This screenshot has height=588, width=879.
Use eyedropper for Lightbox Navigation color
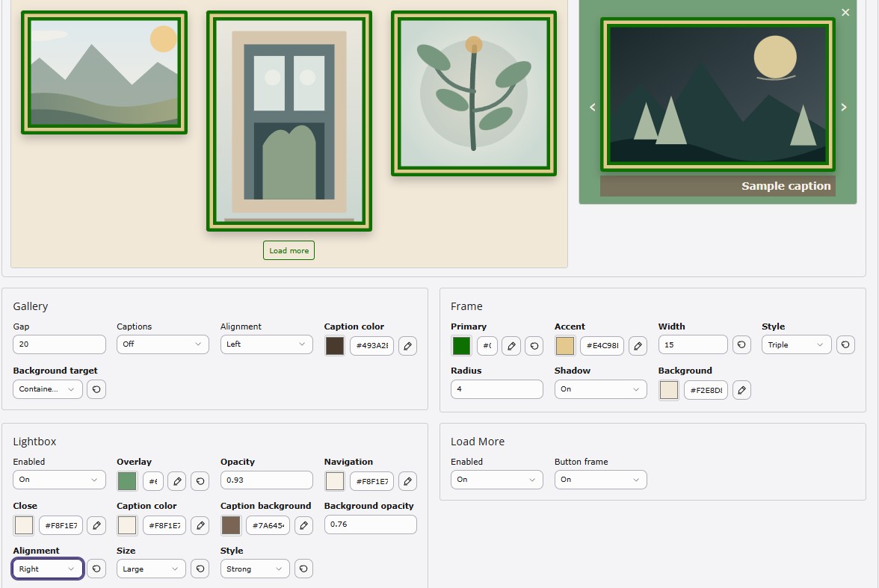click(407, 481)
